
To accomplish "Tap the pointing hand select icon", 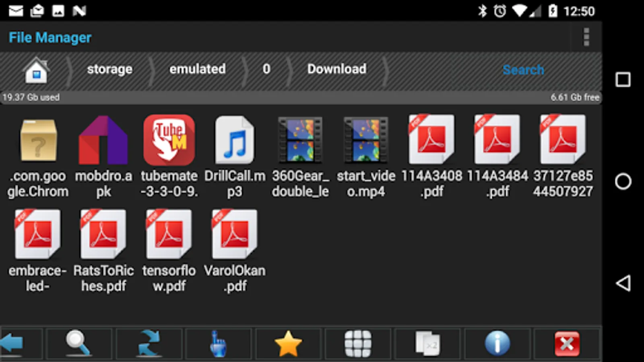I will click(x=218, y=343).
